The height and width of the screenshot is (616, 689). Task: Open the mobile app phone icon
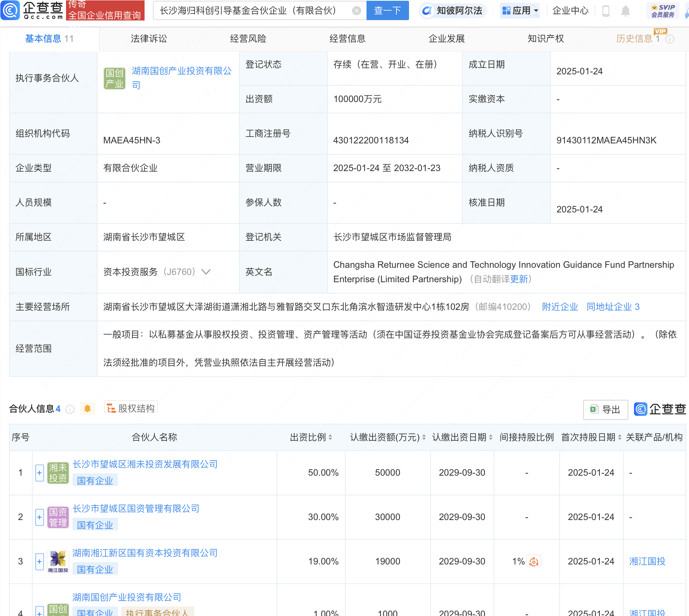(606, 11)
